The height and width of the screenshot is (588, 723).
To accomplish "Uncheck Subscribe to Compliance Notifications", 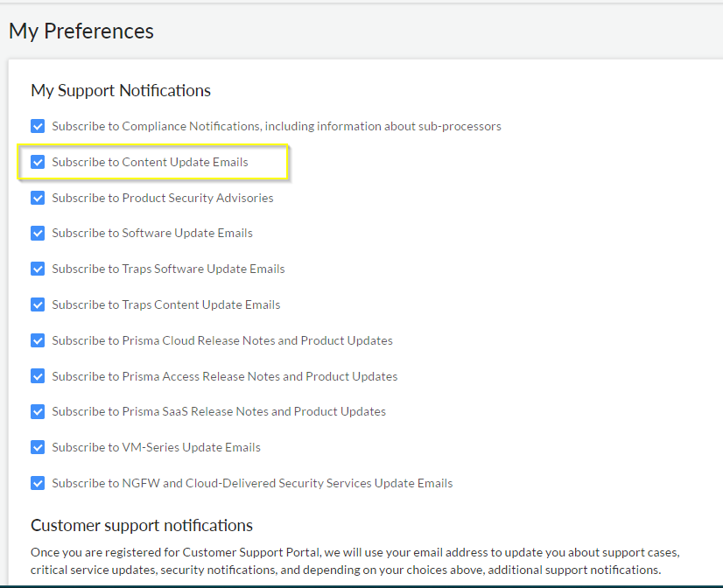I will coord(38,126).
